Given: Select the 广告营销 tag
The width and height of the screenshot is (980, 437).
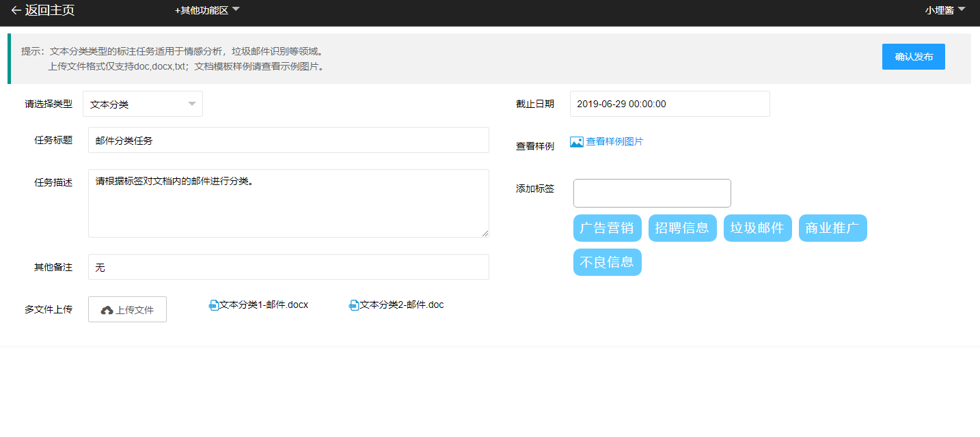Looking at the screenshot, I should (607, 228).
